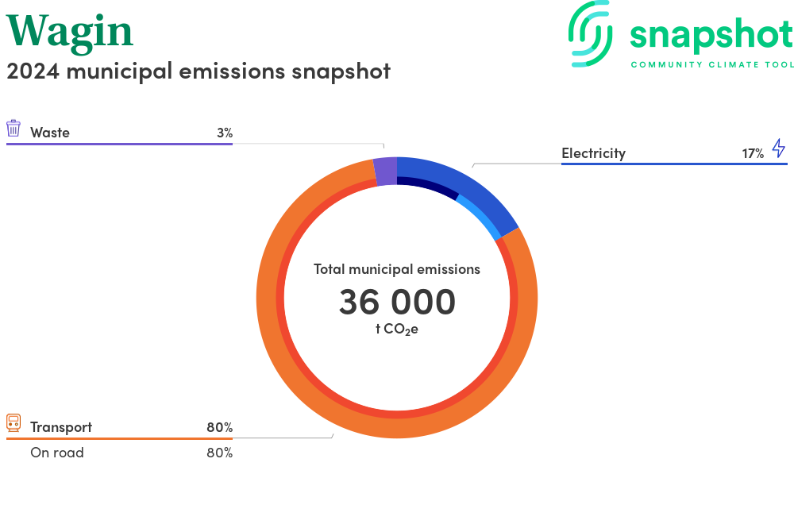Click the dark navy inner electricity arc

click(429, 185)
